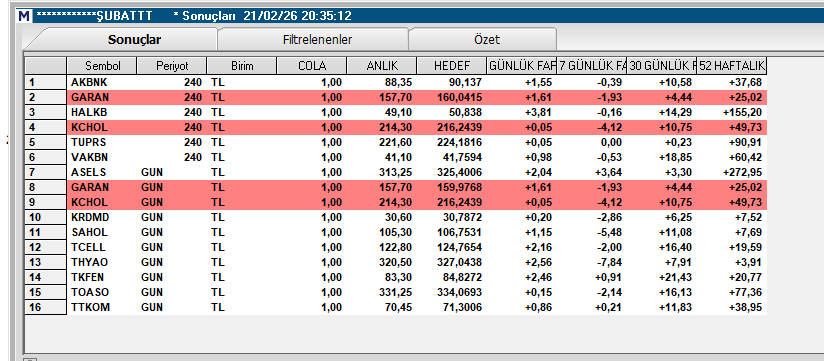Screen dimensions: 824x361
Task: Select row number 1 header
Action: point(46,82)
